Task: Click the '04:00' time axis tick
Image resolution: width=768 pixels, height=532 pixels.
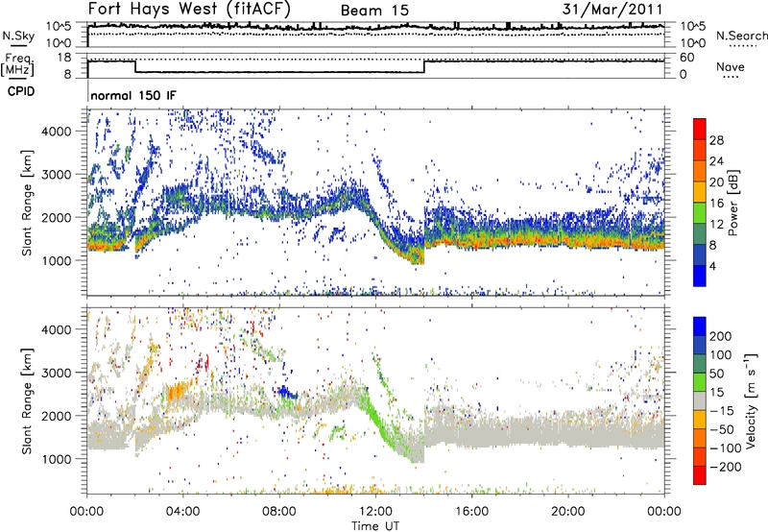Action: pyautogui.click(x=183, y=512)
